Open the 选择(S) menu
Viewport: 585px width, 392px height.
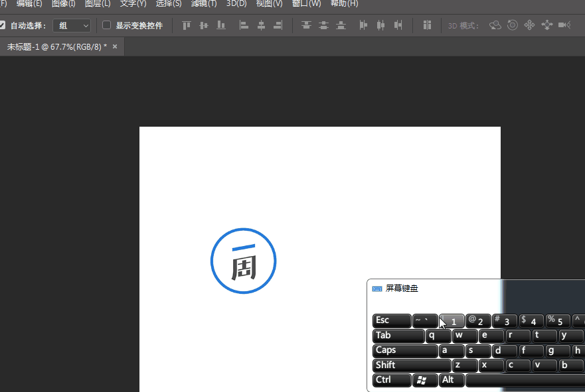tap(169, 4)
